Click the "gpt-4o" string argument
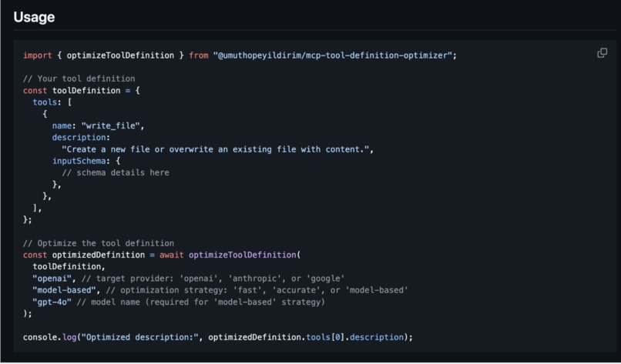Image resolution: width=621 pixels, height=364 pixels. 52,302
